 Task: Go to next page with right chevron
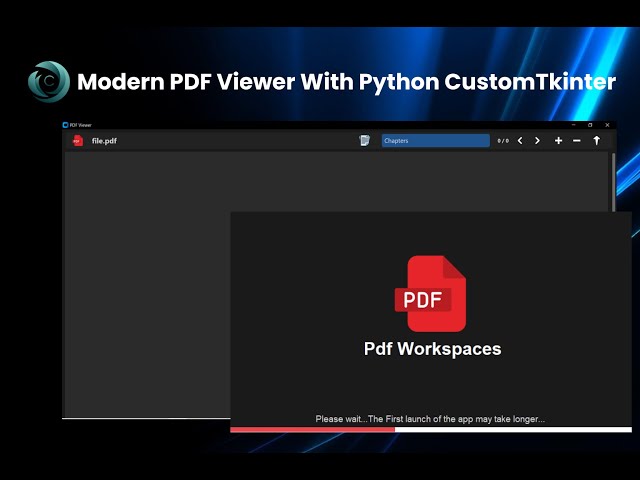[x=537, y=140]
